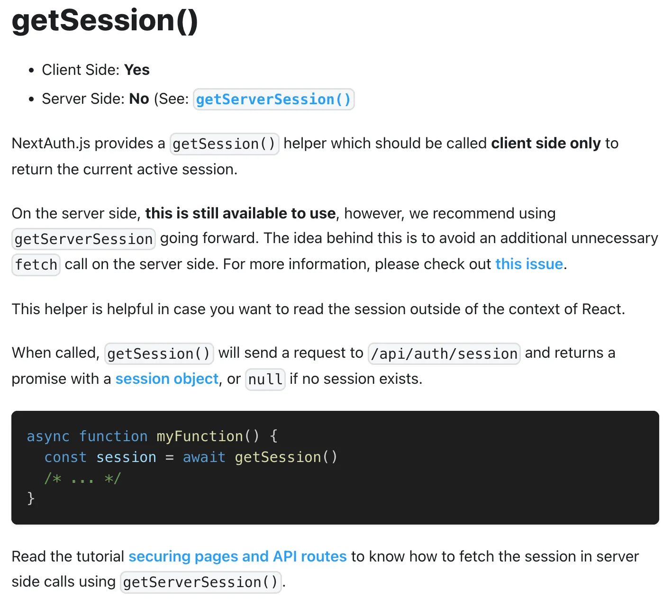Click getServerSession() inline code in last paragraph
This screenshot has width=672, height=616.
pos(200,582)
